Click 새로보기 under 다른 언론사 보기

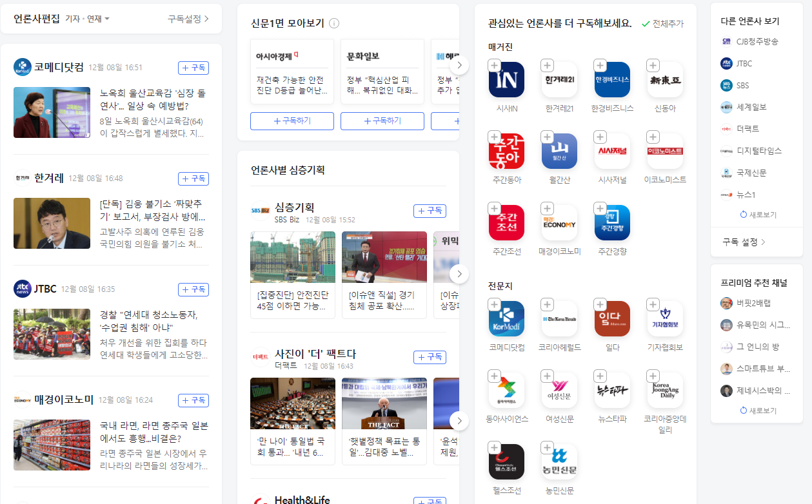coord(758,215)
